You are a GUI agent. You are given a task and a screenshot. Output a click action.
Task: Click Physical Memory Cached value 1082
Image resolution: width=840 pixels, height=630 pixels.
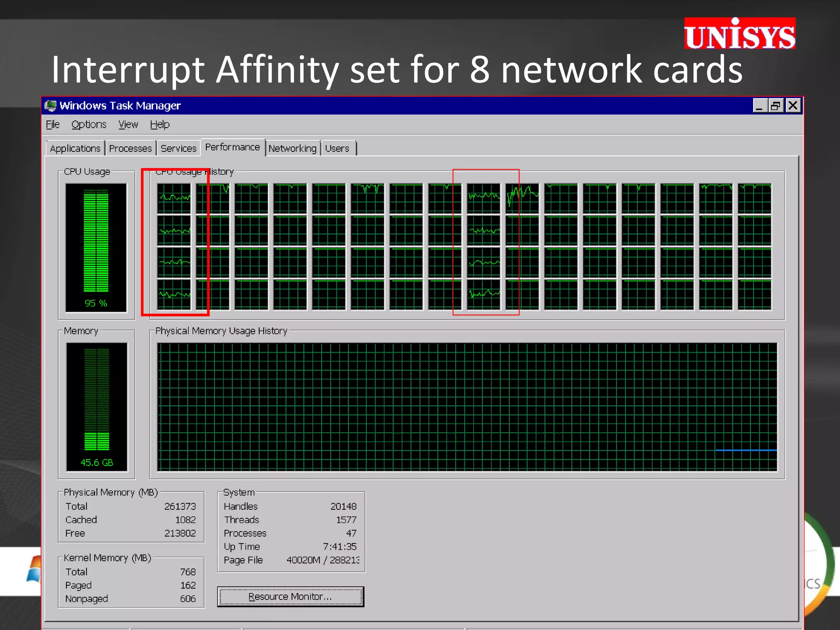pyautogui.click(x=185, y=520)
